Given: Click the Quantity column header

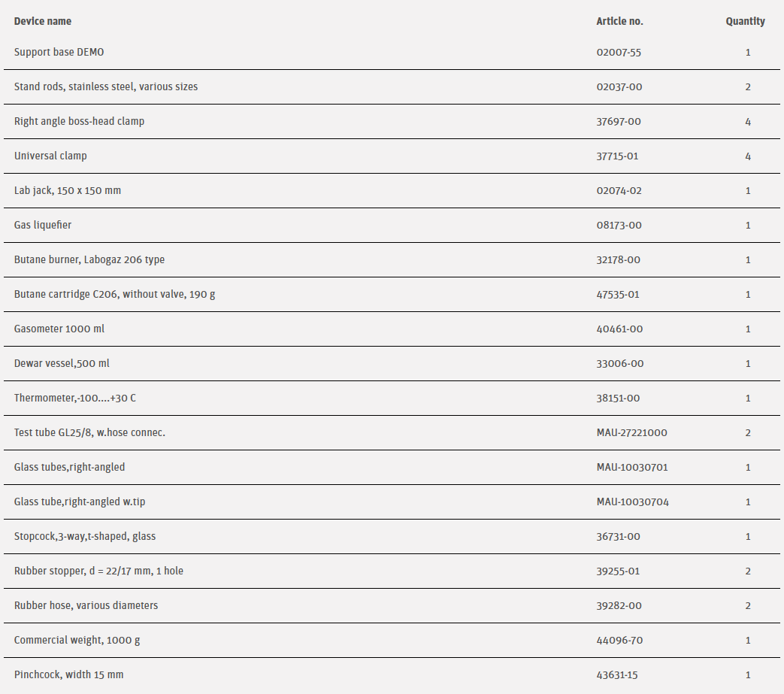Looking at the screenshot, I should point(745,21).
